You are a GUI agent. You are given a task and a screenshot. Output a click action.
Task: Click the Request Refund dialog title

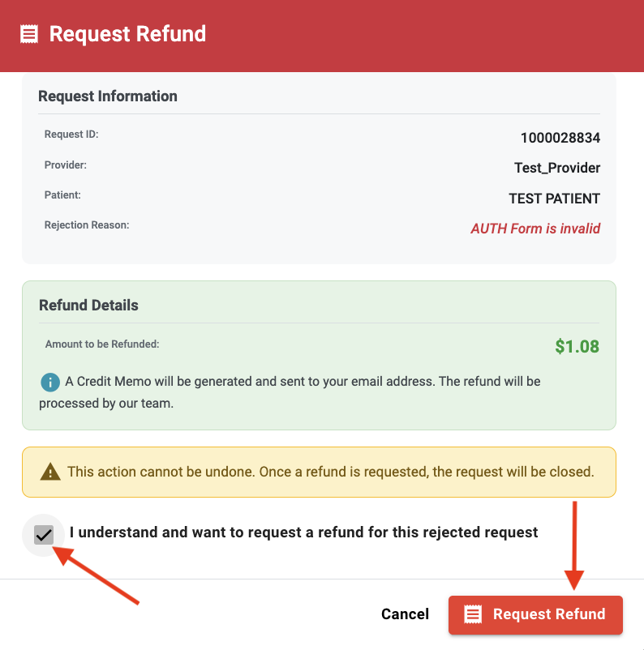point(127,34)
